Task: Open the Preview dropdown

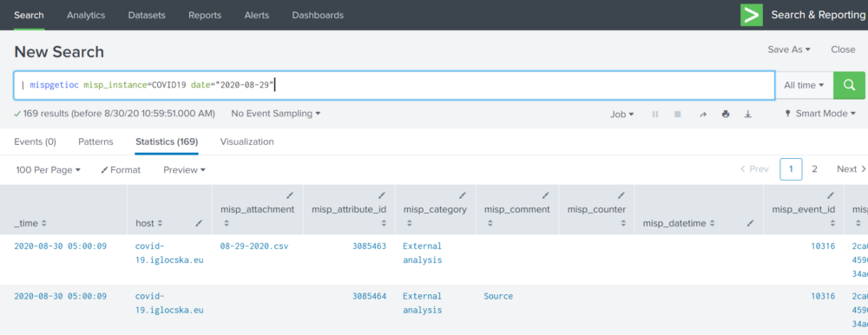Action: coord(184,170)
